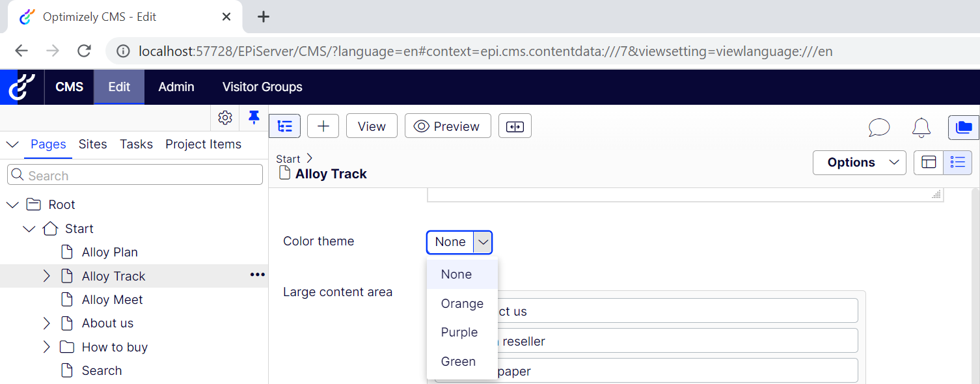Open the navigation pane settings gear

pyautogui.click(x=225, y=118)
